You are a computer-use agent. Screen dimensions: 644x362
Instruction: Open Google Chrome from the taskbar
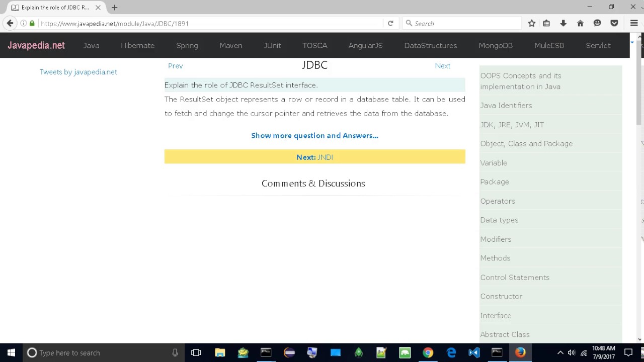(x=428, y=353)
